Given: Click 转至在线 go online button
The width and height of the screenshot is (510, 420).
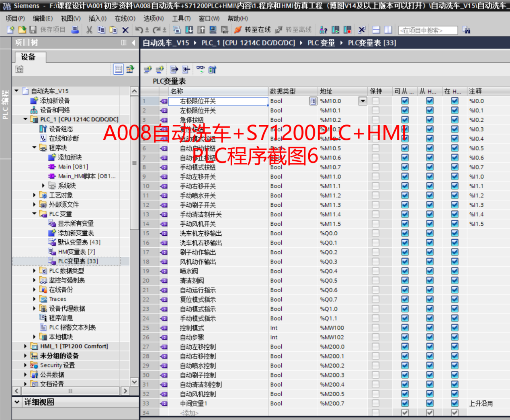Looking at the screenshot, I should [252, 30].
